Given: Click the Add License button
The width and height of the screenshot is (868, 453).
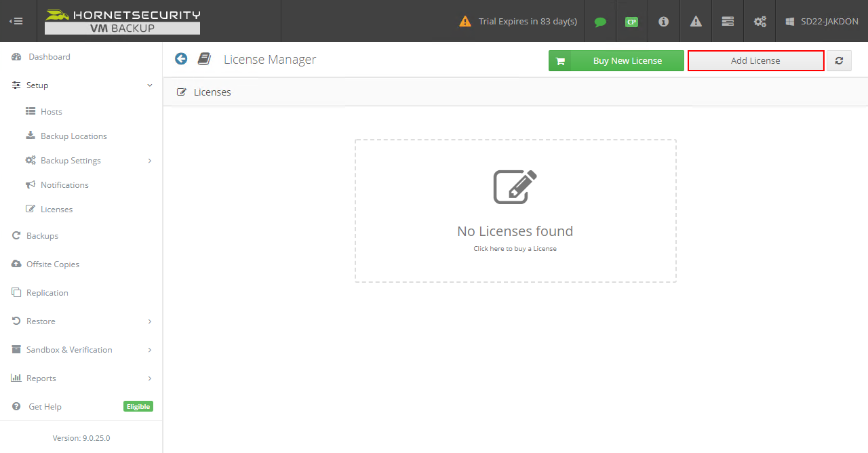Looking at the screenshot, I should tap(755, 60).
